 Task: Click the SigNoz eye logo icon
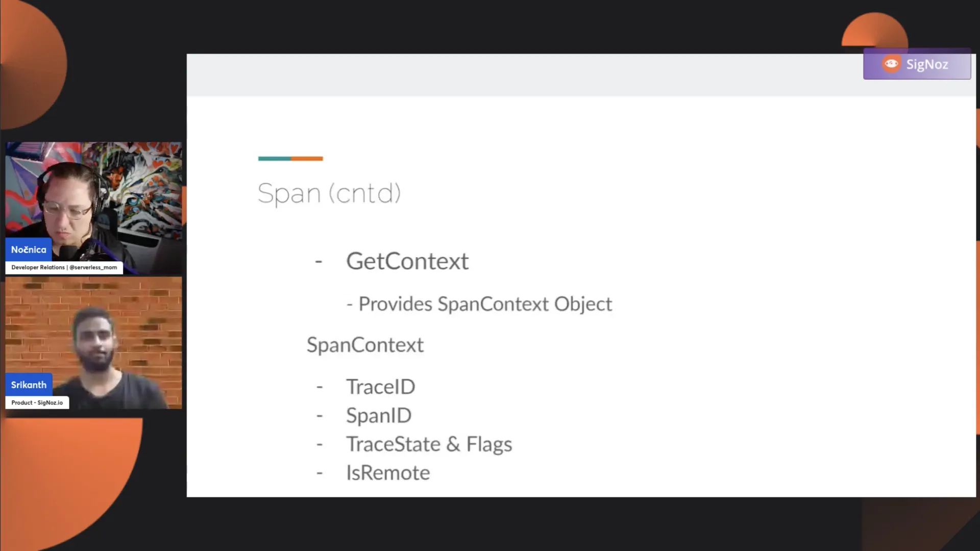pos(891,64)
